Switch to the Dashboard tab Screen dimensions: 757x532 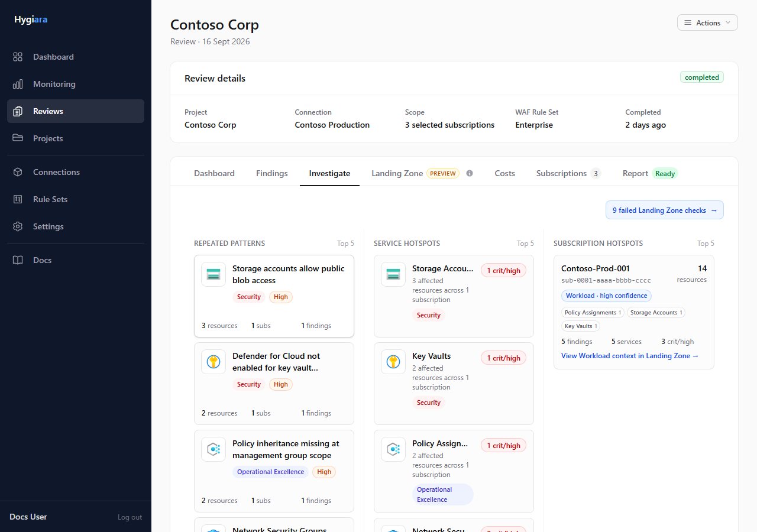(214, 173)
